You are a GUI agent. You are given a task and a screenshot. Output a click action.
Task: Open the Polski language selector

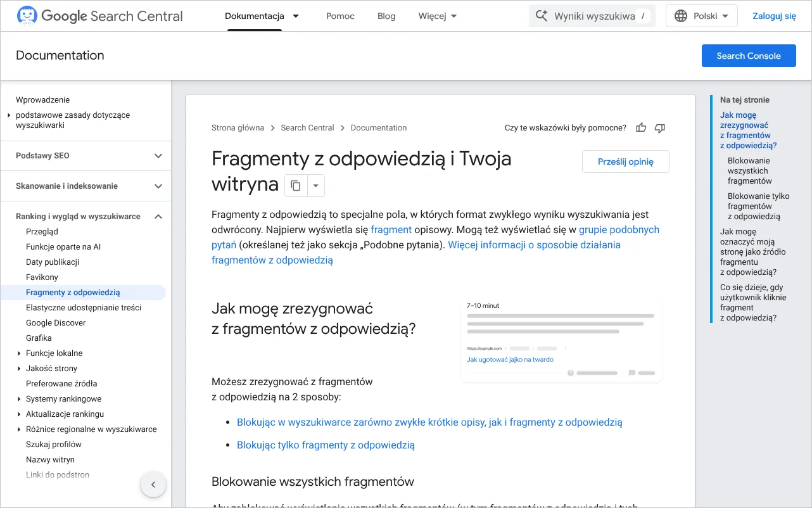(702, 16)
